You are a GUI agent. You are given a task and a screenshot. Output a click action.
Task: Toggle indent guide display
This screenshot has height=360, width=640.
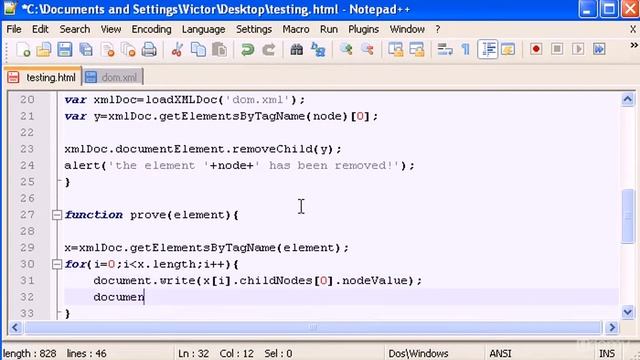pyautogui.click(x=488, y=50)
